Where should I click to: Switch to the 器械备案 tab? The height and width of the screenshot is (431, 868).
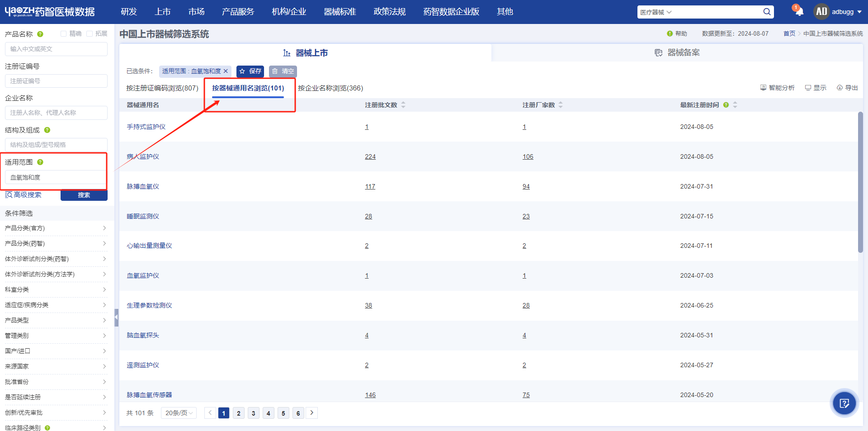tap(677, 52)
